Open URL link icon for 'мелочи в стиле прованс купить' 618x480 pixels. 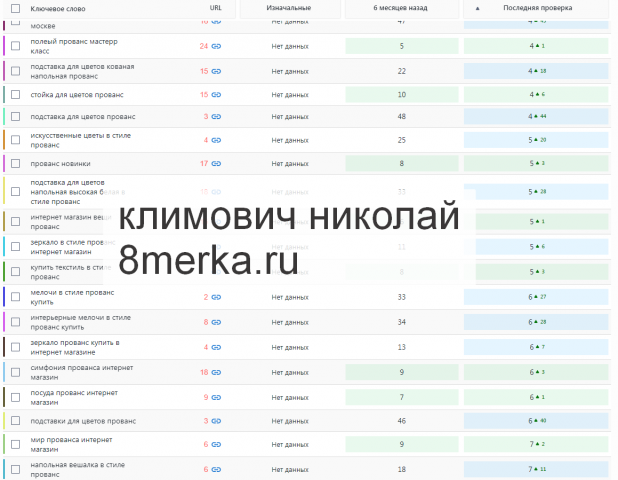(216, 297)
